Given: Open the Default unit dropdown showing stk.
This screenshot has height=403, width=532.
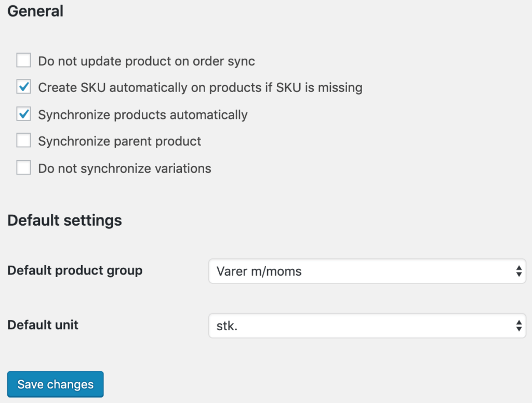Looking at the screenshot, I should click(x=367, y=326).
